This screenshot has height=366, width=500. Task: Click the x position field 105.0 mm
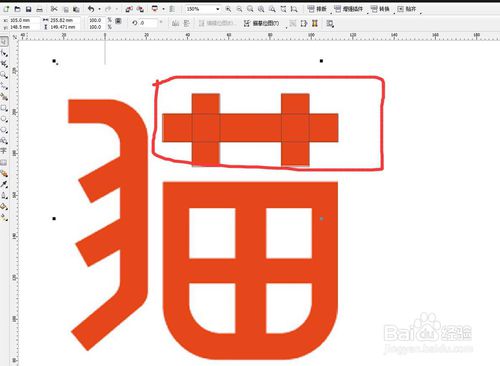click(24, 20)
